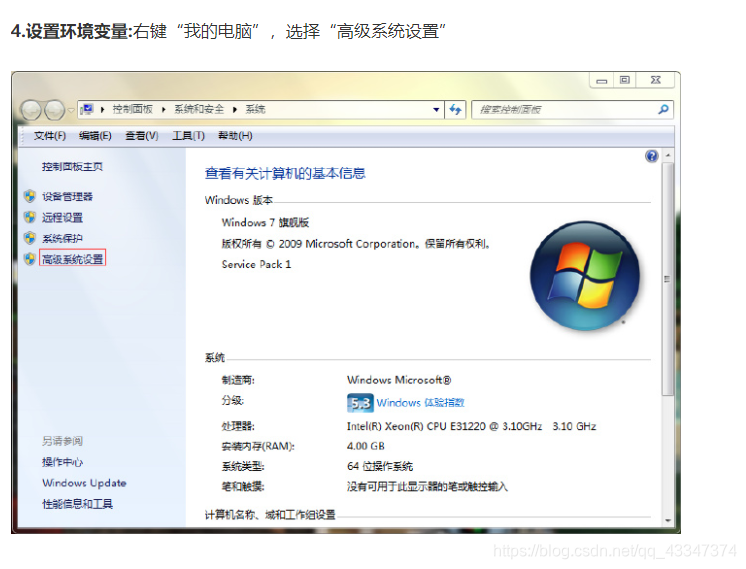The width and height of the screenshot is (746, 569).
Task: Click scrollbar down arrow
Action: [668, 520]
